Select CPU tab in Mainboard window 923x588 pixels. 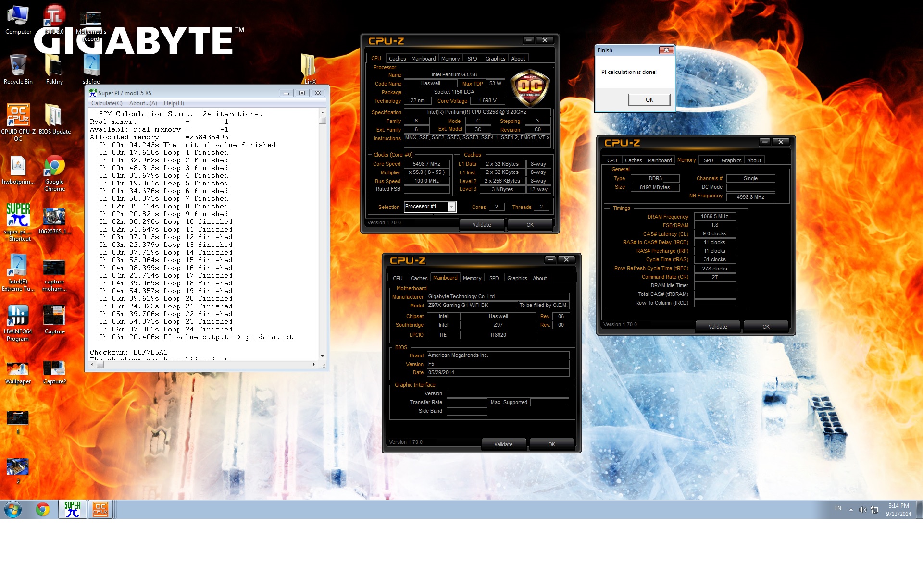pos(398,278)
